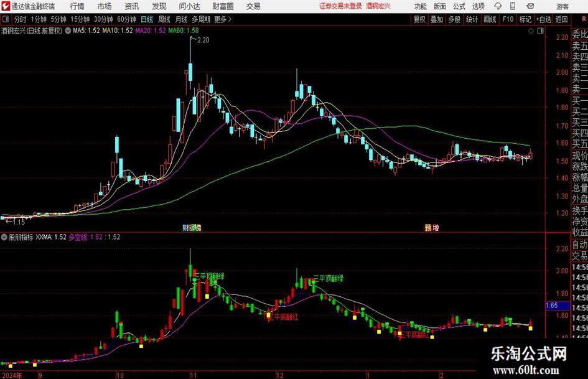Open the customer service headset icon
Viewport: 588px width, 379px height.
coord(498,6)
